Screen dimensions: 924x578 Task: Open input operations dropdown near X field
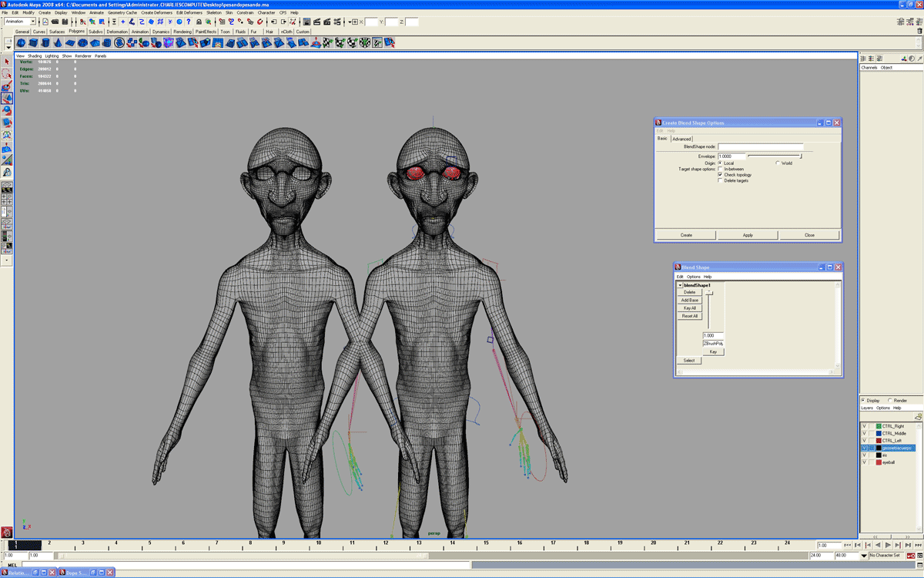350,22
